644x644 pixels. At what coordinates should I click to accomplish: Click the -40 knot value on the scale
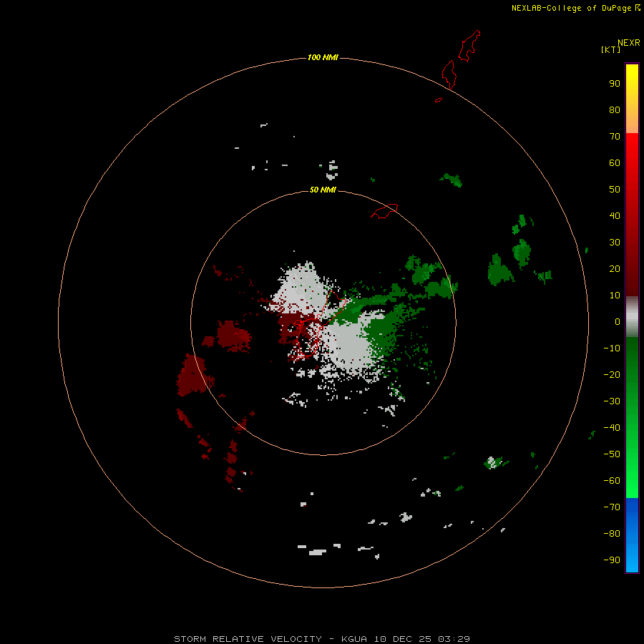[612, 428]
